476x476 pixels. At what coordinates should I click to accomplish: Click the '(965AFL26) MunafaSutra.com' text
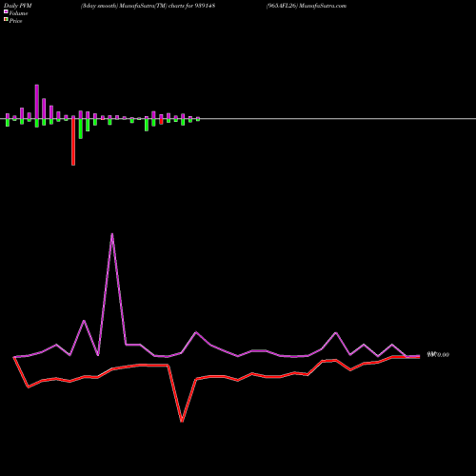point(307,6)
